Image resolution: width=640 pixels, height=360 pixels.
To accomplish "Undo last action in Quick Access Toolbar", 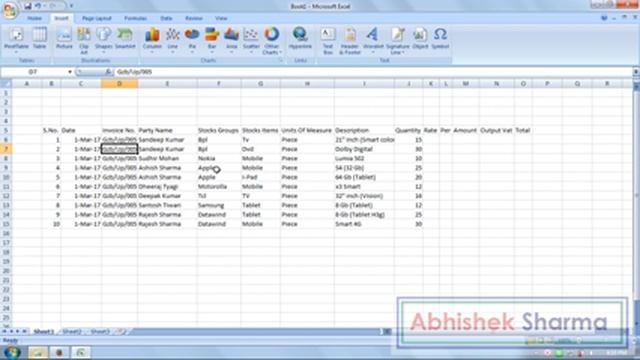I will 38,6.
